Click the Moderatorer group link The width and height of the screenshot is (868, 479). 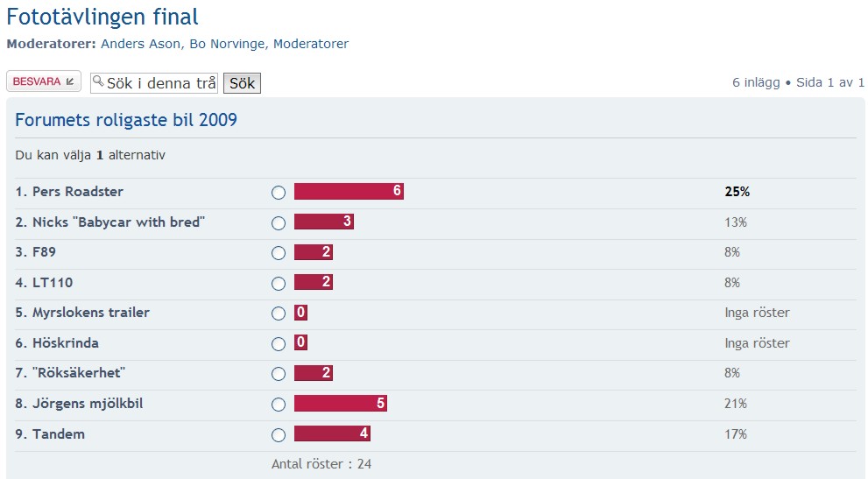tap(311, 44)
